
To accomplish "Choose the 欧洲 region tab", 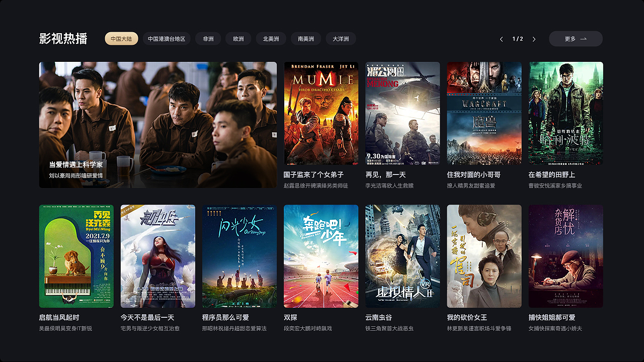I will 238,39.
